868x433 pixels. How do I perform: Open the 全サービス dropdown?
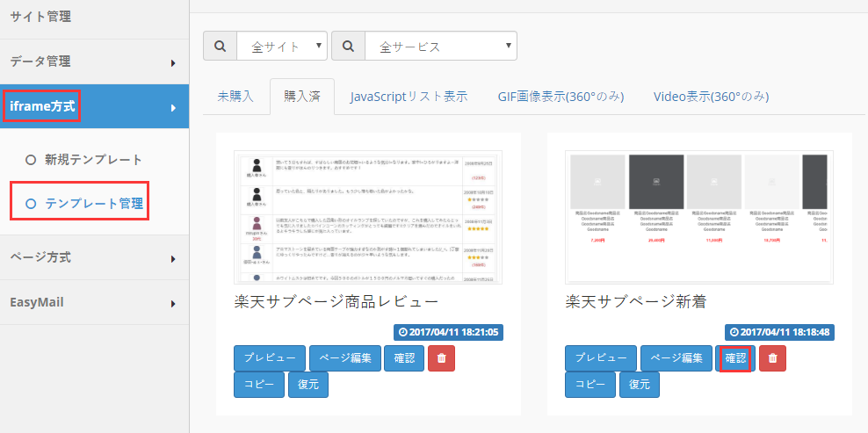pyautogui.click(x=441, y=46)
